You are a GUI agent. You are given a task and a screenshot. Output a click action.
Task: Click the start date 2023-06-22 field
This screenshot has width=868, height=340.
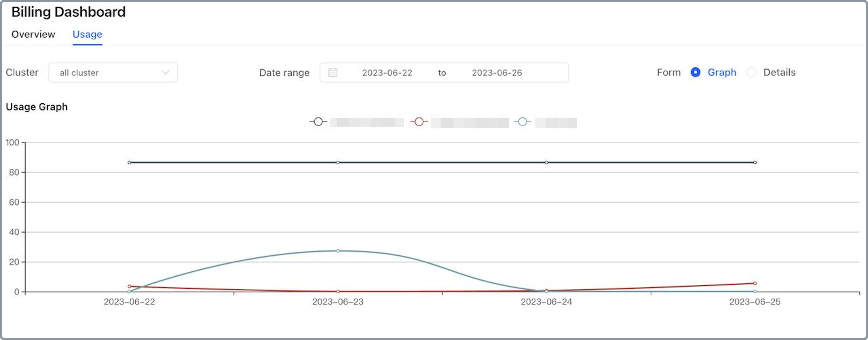click(x=387, y=73)
